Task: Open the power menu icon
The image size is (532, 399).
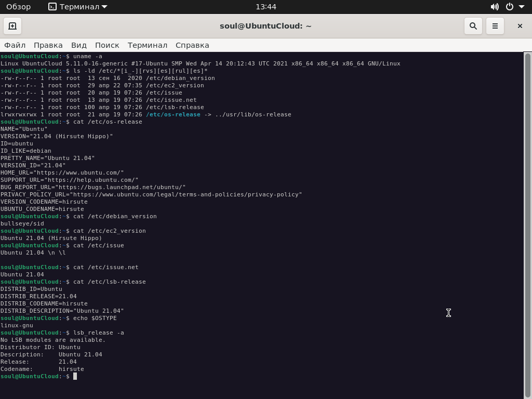Action: (510, 7)
